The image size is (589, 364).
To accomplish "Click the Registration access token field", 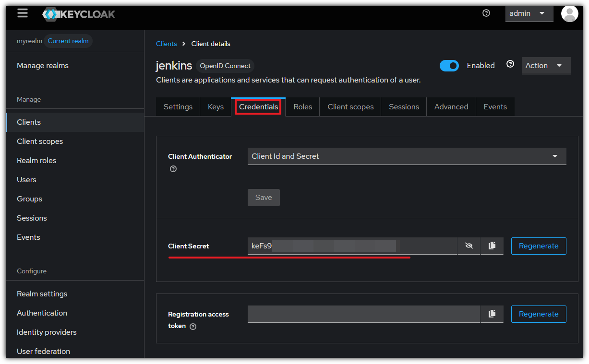I will (x=364, y=314).
